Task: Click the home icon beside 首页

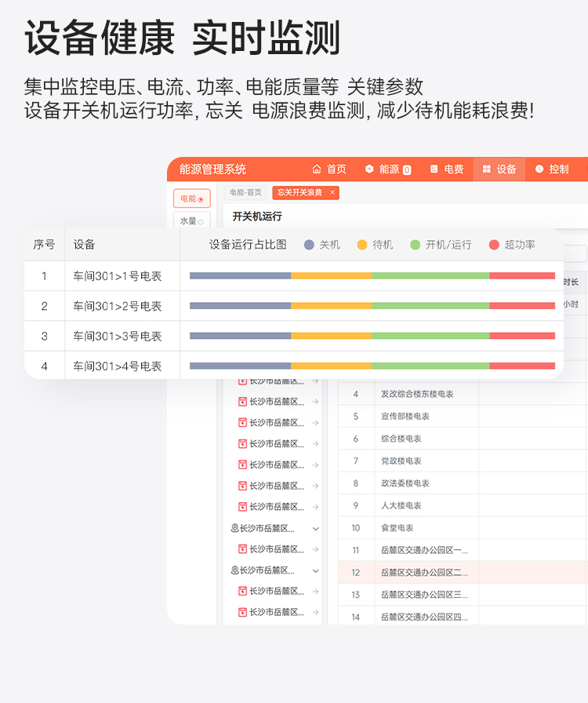Action: [317, 169]
